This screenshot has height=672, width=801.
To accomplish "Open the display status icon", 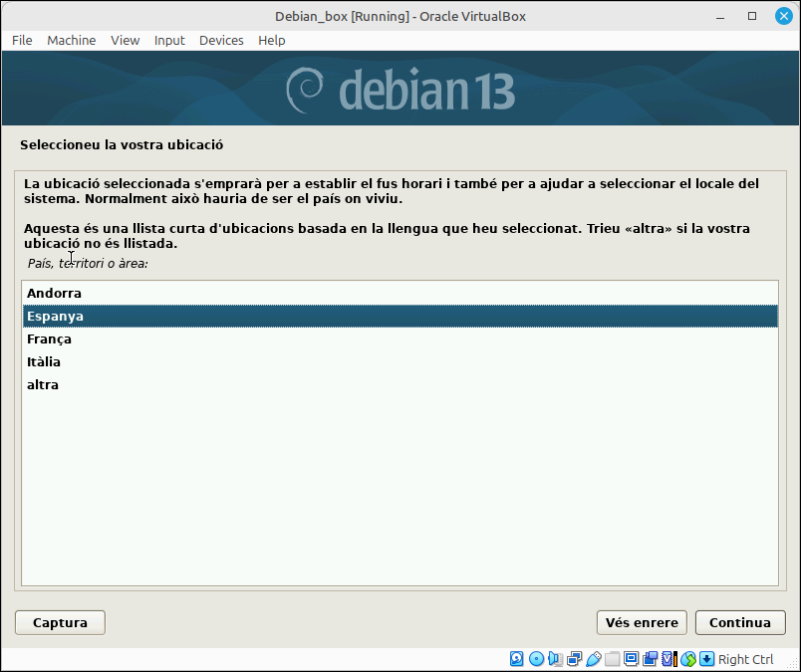I will (x=631, y=659).
